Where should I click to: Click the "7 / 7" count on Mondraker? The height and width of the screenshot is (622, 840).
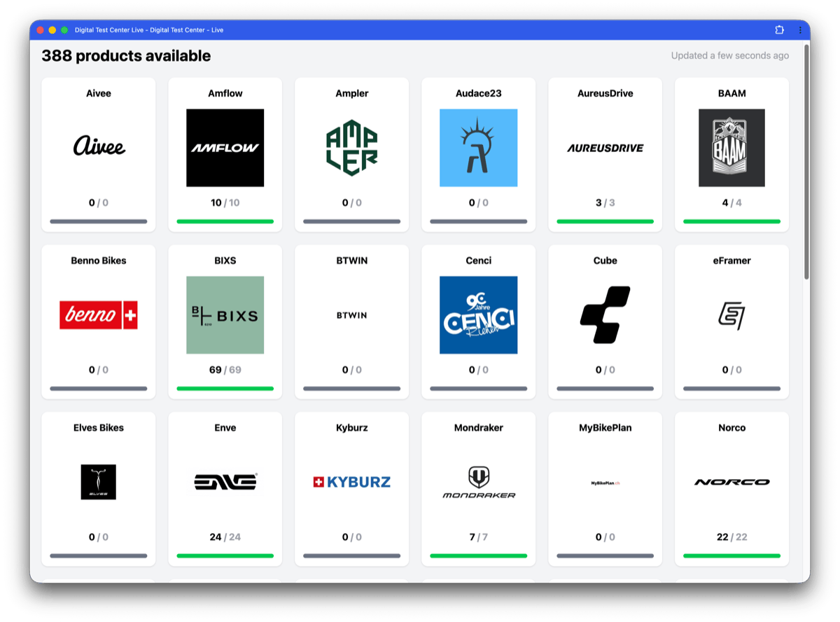(x=479, y=537)
